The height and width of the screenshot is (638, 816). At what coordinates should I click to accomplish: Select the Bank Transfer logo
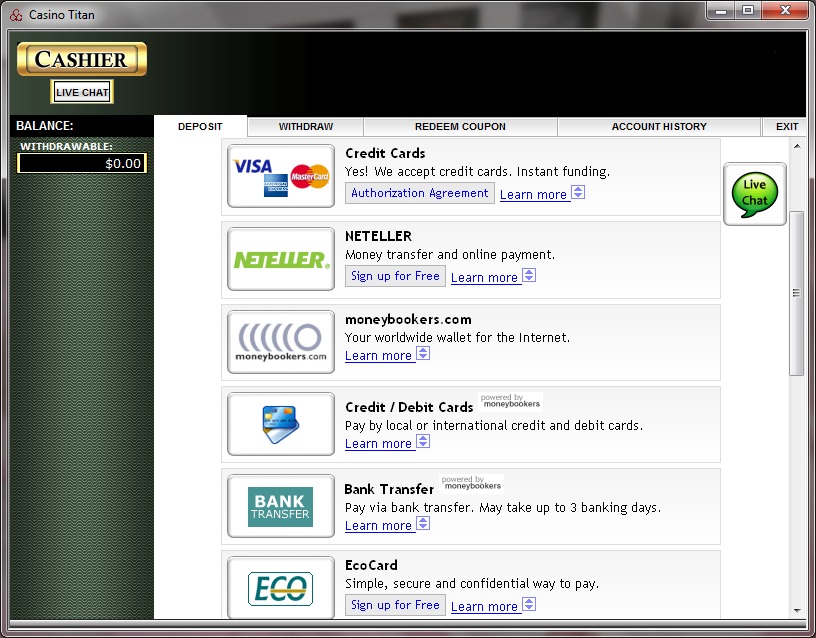pyautogui.click(x=281, y=506)
